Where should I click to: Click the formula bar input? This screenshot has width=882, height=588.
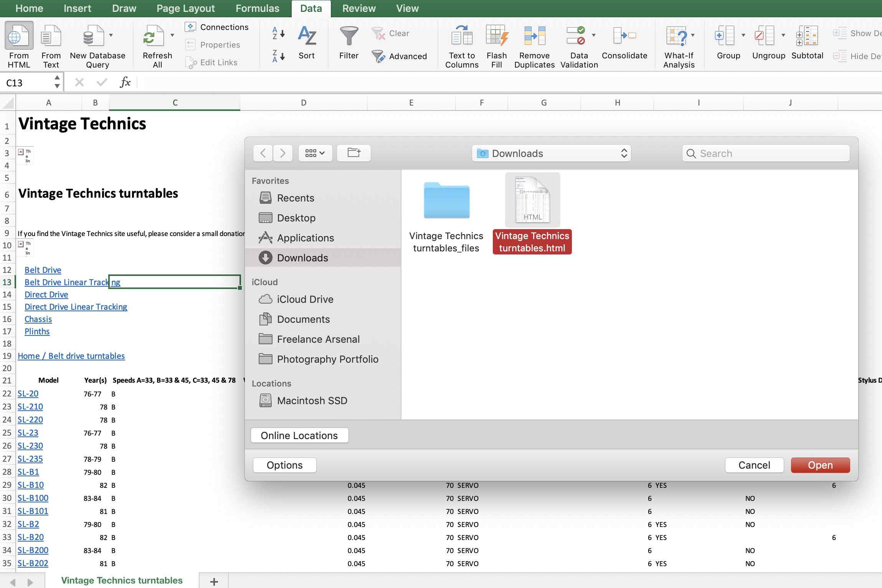pyautogui.click(x=510, y=82)
